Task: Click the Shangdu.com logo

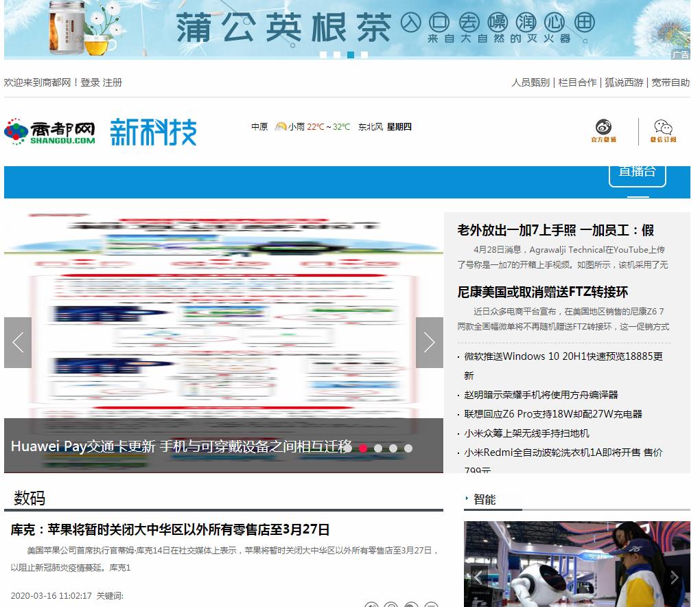Action: tap(49, 132)
